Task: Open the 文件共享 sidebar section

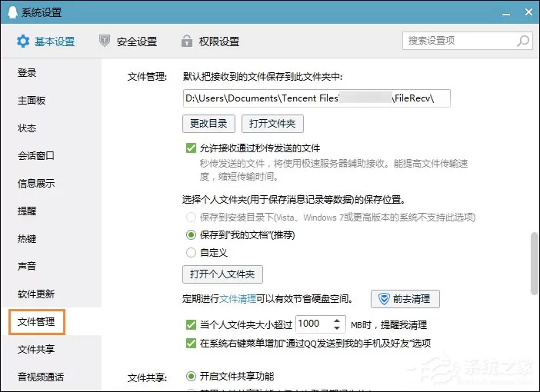Action: click(36, 349)
